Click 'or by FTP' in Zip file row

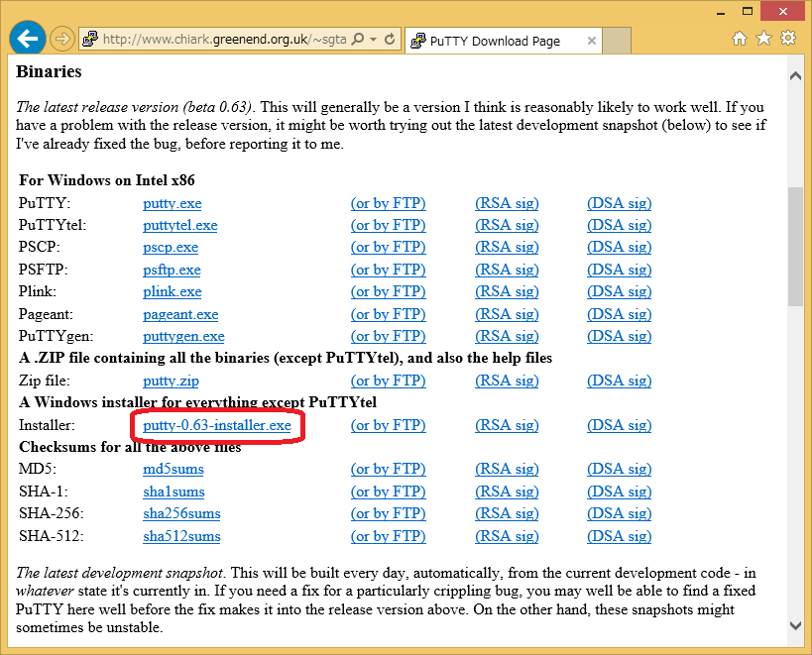coord(389,381)
